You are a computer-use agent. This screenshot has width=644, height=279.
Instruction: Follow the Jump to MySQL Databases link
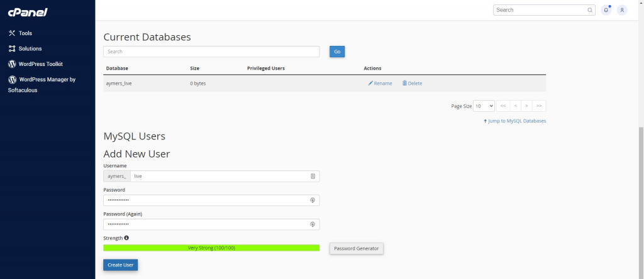click(514, 121)
